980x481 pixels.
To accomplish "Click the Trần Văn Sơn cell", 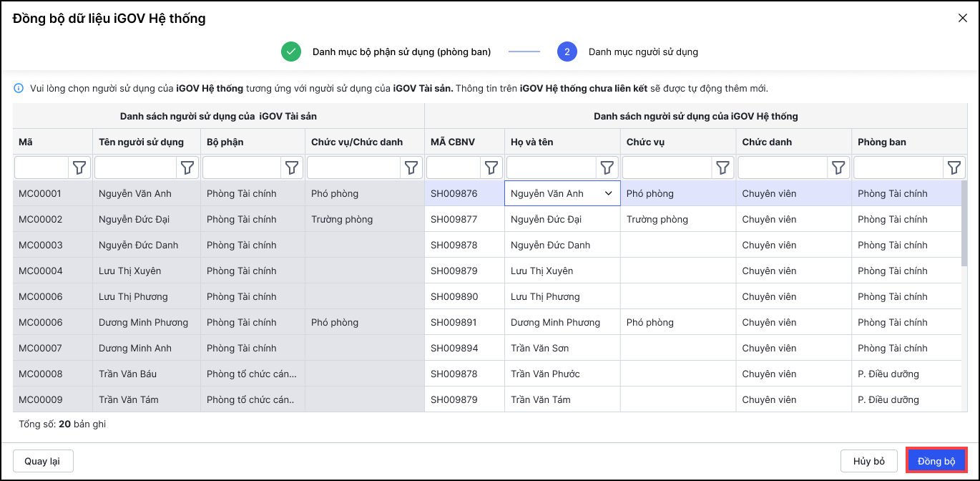I will point(562,348).
